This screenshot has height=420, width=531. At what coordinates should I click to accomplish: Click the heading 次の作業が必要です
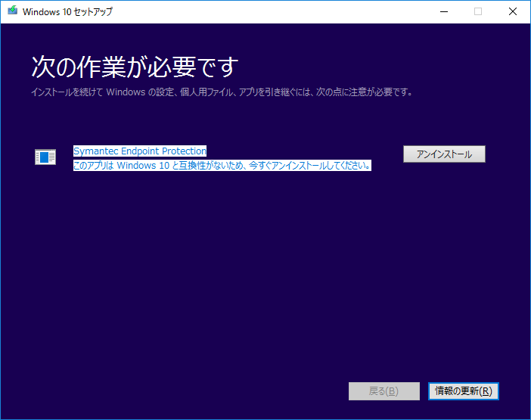(135, 67)
